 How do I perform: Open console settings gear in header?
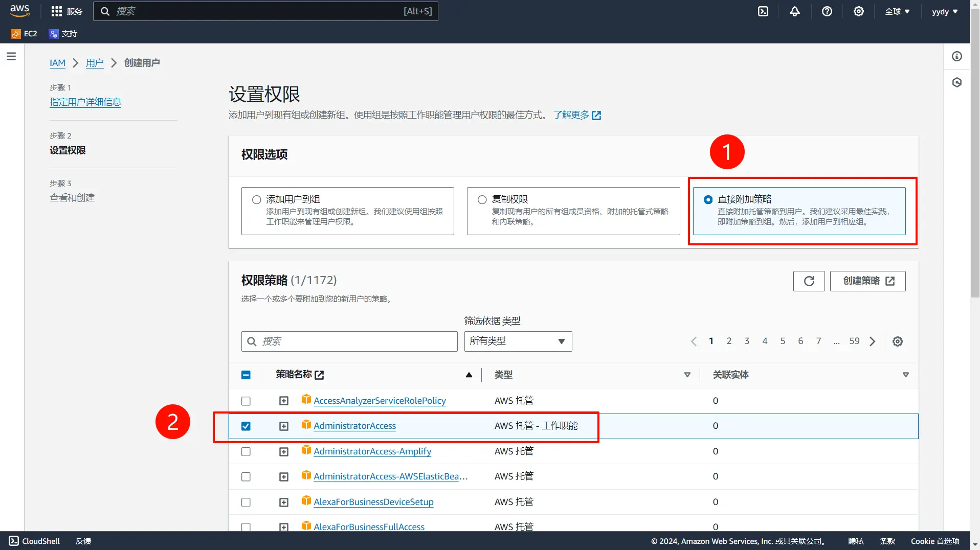(858, 11)
